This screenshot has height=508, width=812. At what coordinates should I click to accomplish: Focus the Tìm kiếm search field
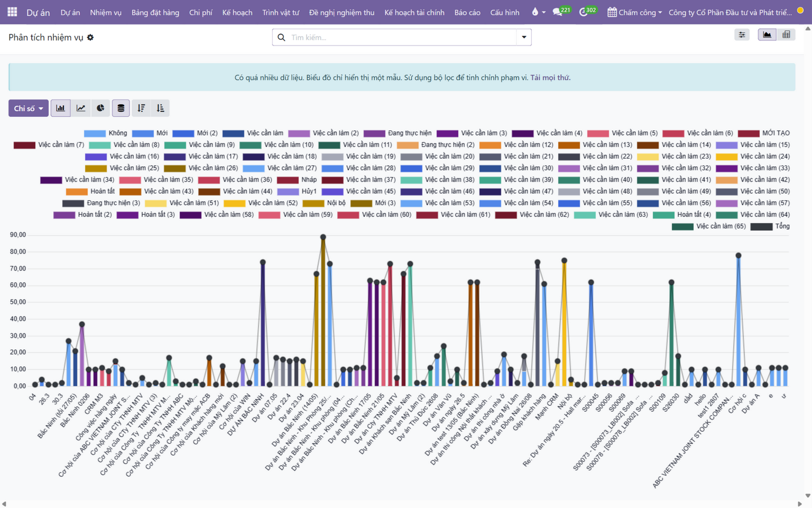coord(403,38)
